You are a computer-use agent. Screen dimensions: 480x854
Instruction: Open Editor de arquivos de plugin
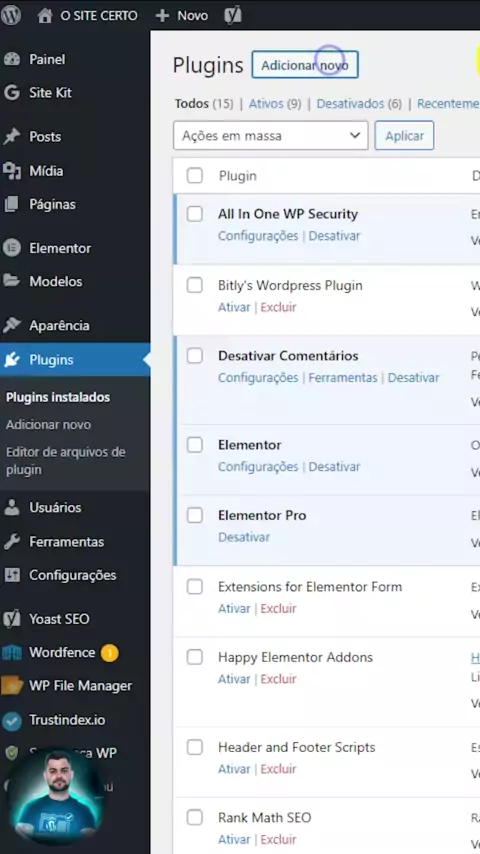point(66,461)
